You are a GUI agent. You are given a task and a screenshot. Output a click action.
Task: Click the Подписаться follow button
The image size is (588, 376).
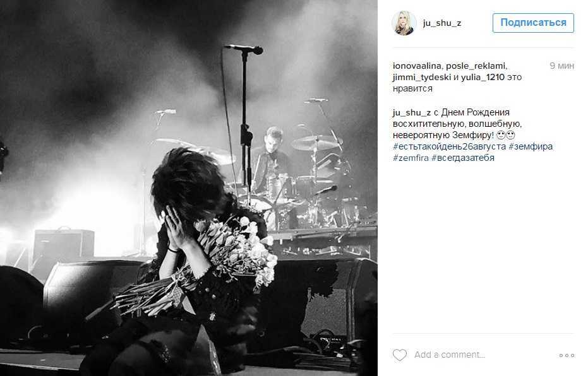pyautogui.click(x=533, y=23)
